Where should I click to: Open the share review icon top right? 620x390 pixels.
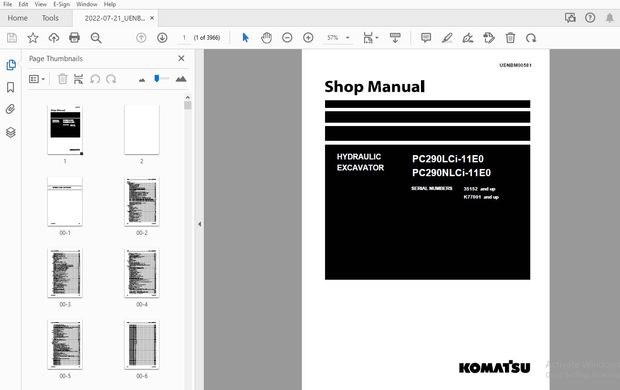[570, 18]
